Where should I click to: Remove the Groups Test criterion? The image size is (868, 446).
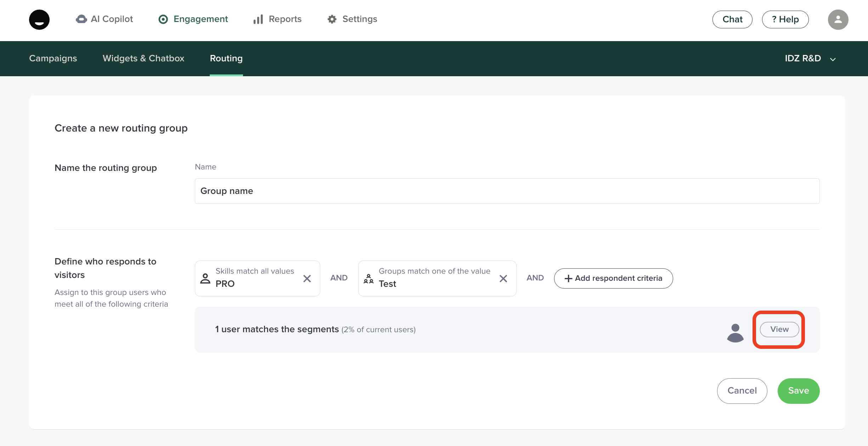pos(503,279)
